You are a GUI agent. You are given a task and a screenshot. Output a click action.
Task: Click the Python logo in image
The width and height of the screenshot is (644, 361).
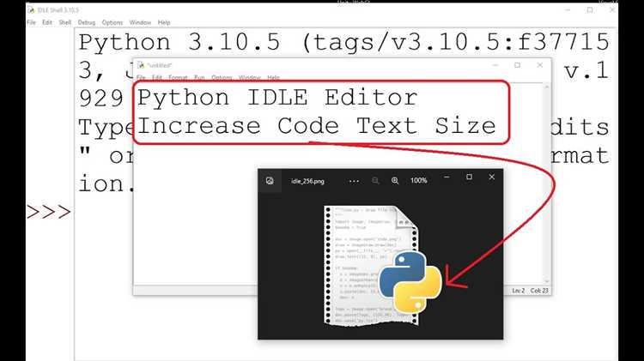pos(410,282)
